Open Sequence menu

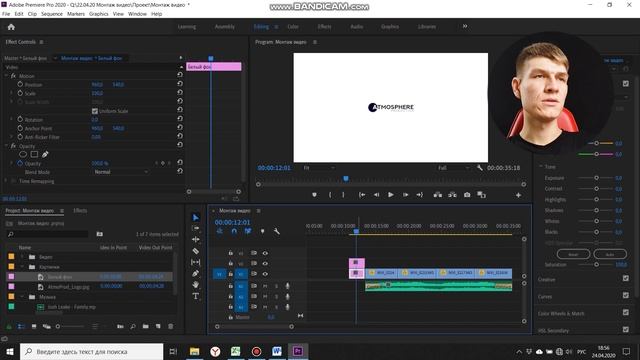[52, 14]
